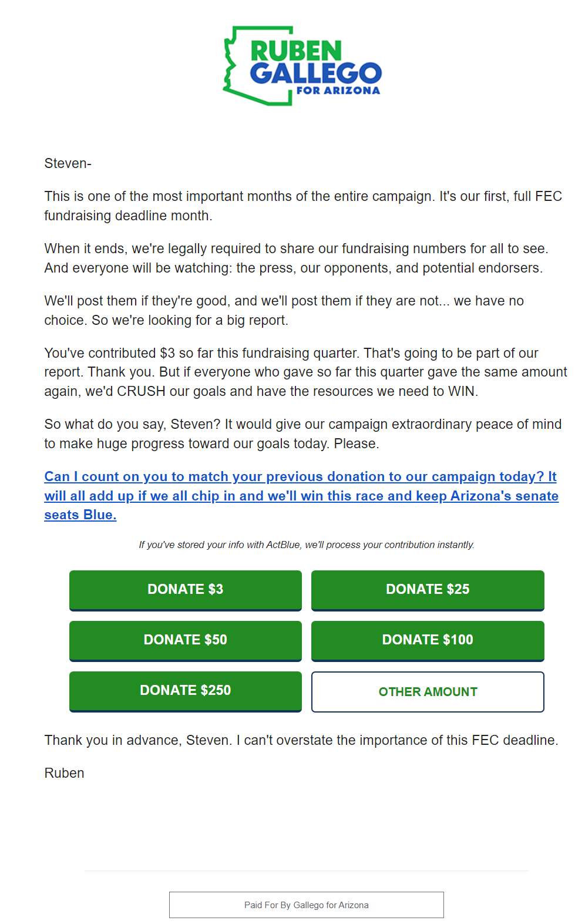
Task: Click the paragraph starting When it ends
Action: pyautogui.click(x=297, y=258)
